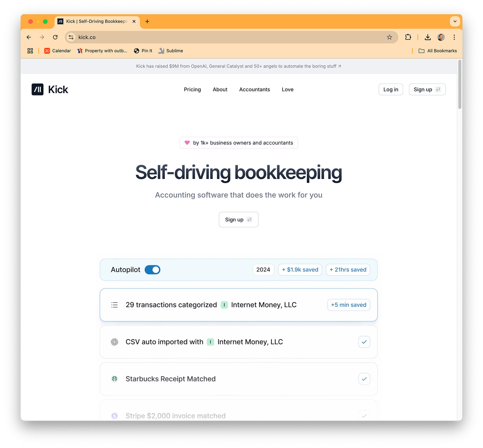Click the hero Sign up button below tagline

pos(239,220)
